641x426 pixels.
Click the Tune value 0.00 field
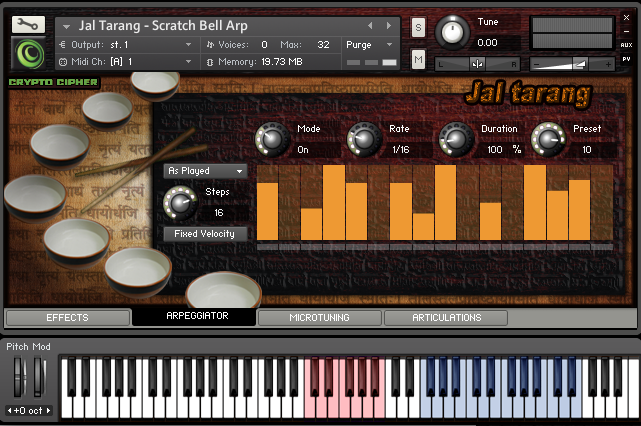point(487,43)
